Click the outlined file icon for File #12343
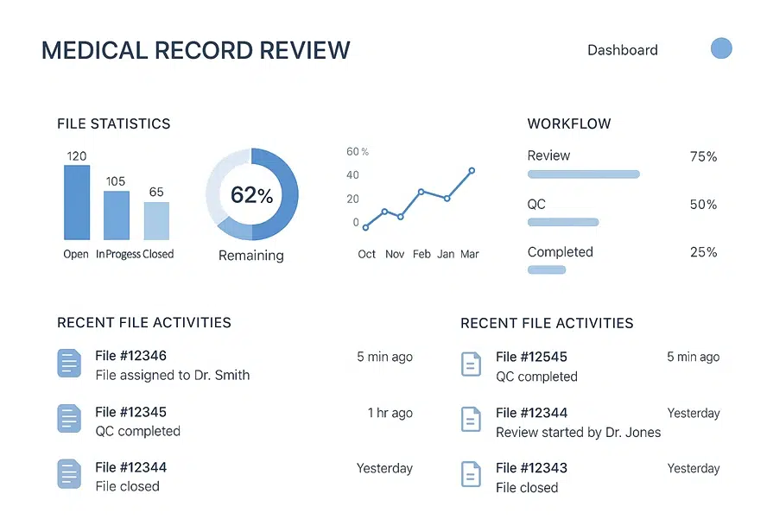Screen dimensions: 773x532 tap(470, 475)
